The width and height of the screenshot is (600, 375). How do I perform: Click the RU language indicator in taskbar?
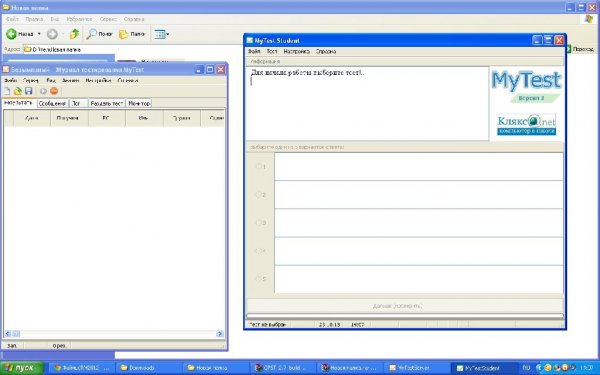tap(527, 368)
